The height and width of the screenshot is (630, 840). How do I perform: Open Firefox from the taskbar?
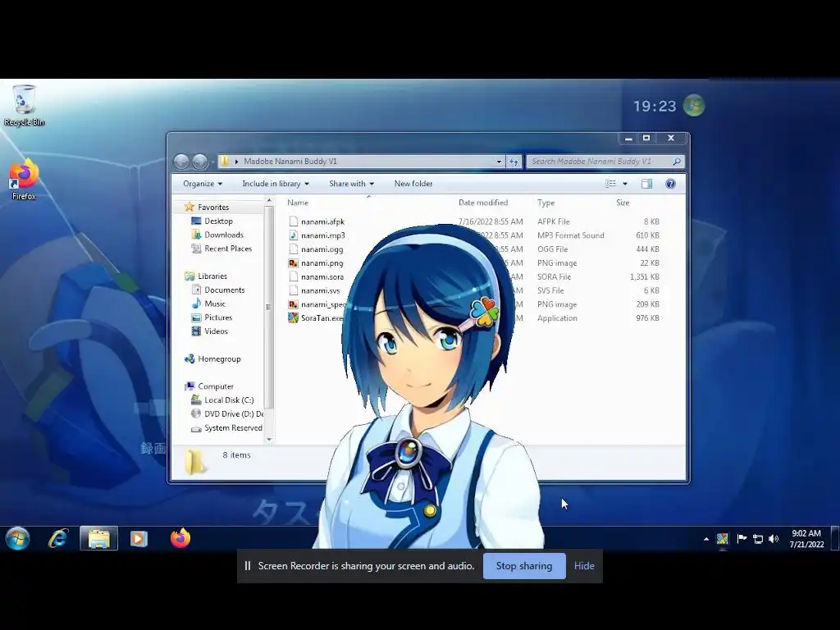pos(180,538)
